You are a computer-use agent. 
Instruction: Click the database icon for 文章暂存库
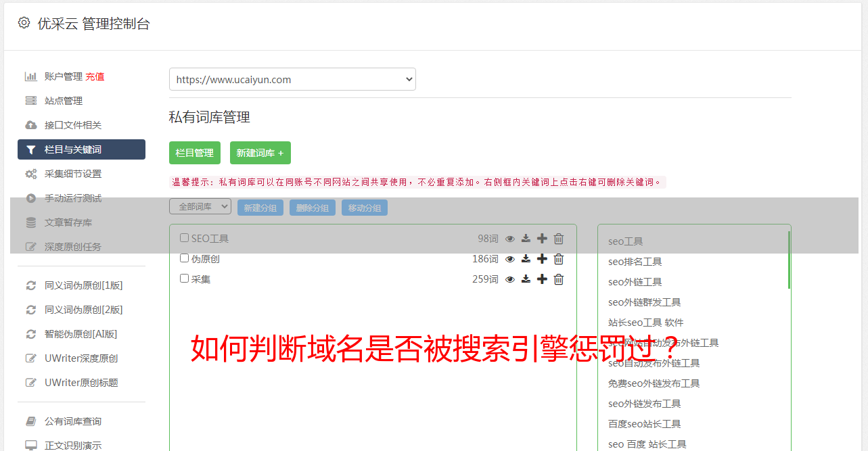(31, 222)
